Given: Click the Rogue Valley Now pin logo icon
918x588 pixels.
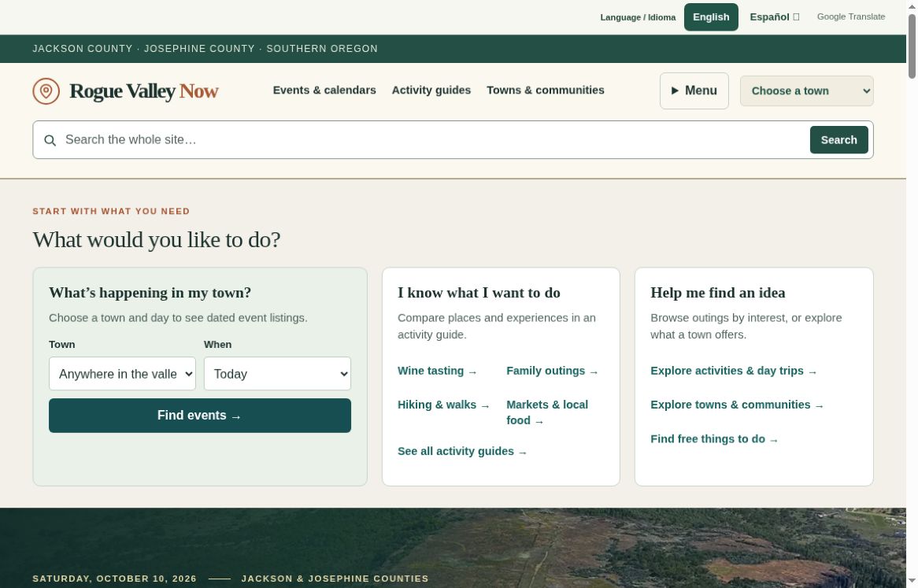Looking at the screenshot, I should click(x=46, y=91).
